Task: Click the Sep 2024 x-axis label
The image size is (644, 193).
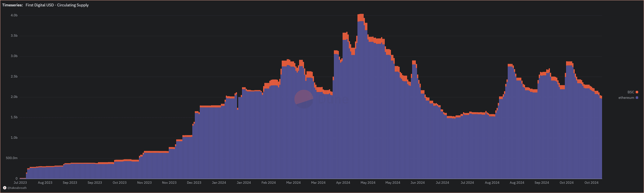Action: point(542,182)
